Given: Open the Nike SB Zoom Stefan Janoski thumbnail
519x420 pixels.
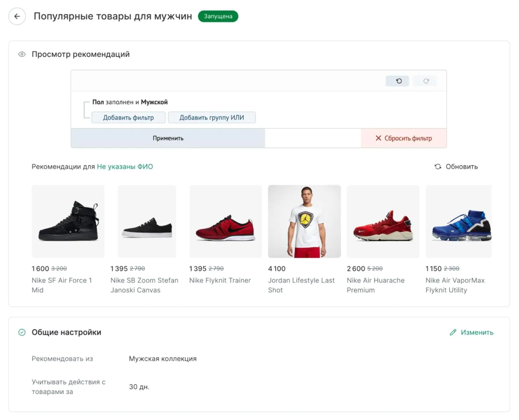Looking at the screenshot, I should [x=147, y=222].
